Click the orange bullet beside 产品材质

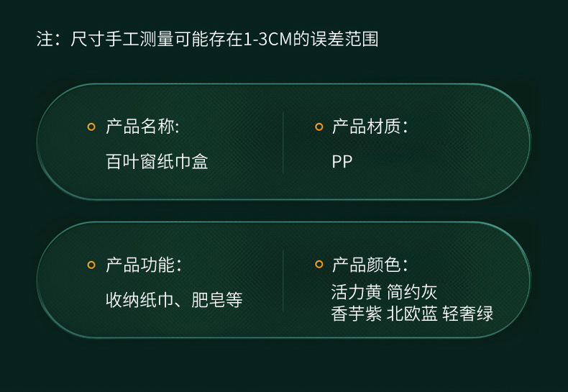319,127
